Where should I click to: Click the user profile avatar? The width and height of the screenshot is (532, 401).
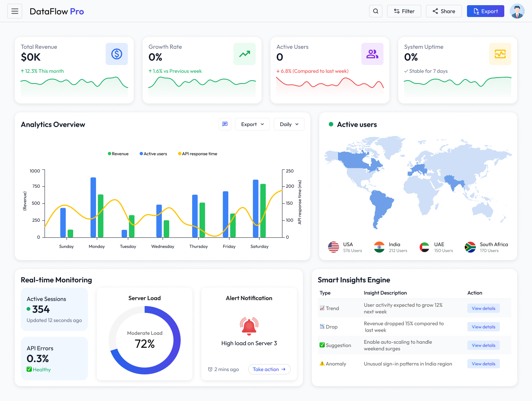click(517, 11)
